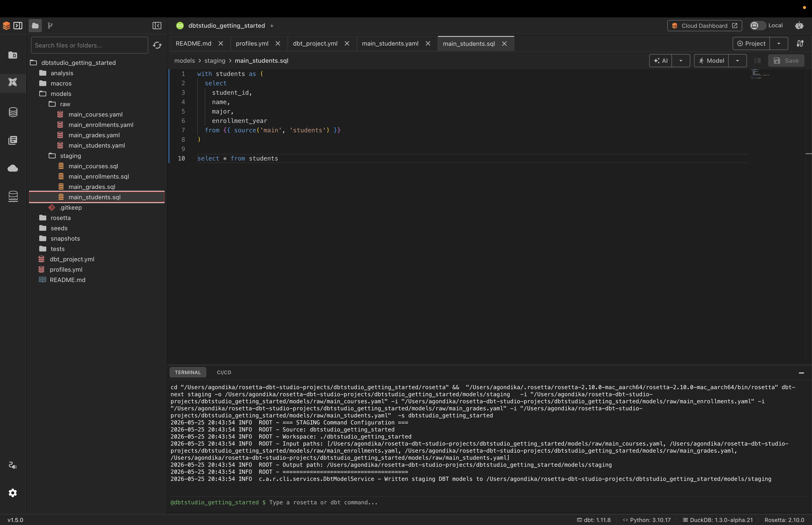Viewport: 812px width, 525px height.
Task: Expand the seeds folder
Action: coord(59,228)
